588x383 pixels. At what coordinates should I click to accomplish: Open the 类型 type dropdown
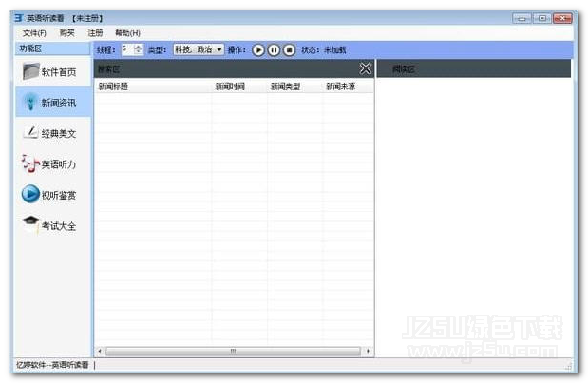(x=199, y=49)
